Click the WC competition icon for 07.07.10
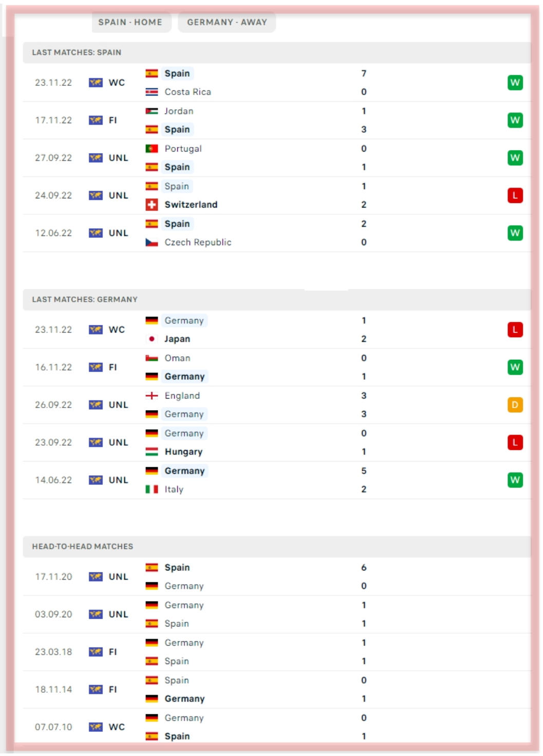The image size is (543, 756). [x=96, y=727]
